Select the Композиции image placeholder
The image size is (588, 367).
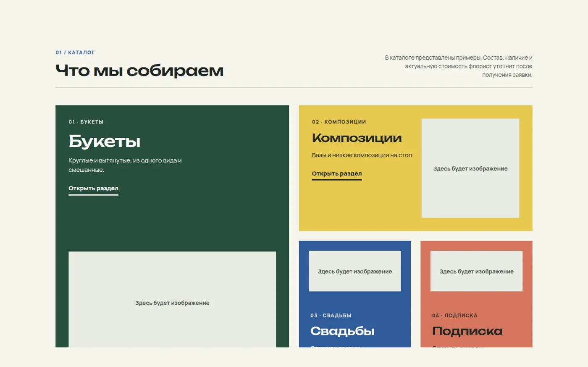tap(470, 168)
